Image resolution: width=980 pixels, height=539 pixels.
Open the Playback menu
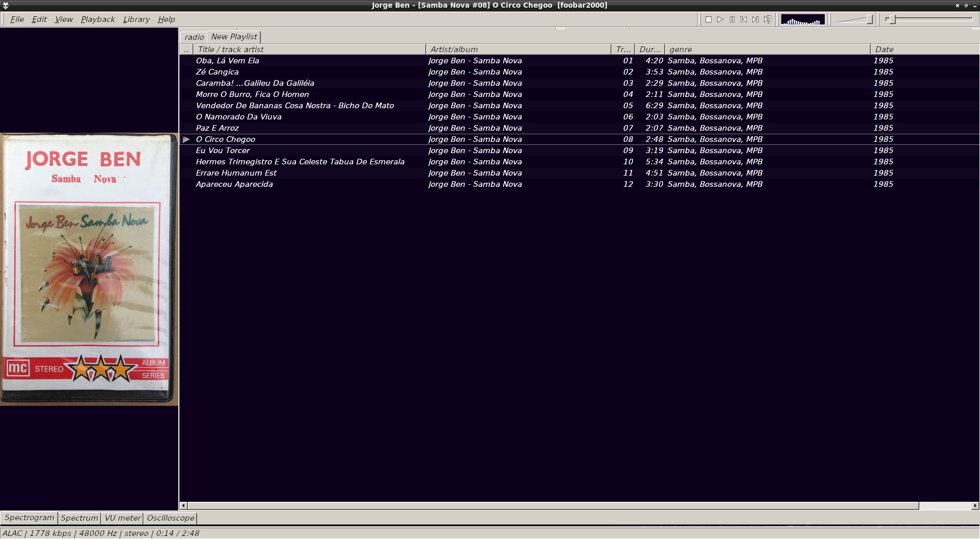(x=97, y=19)
